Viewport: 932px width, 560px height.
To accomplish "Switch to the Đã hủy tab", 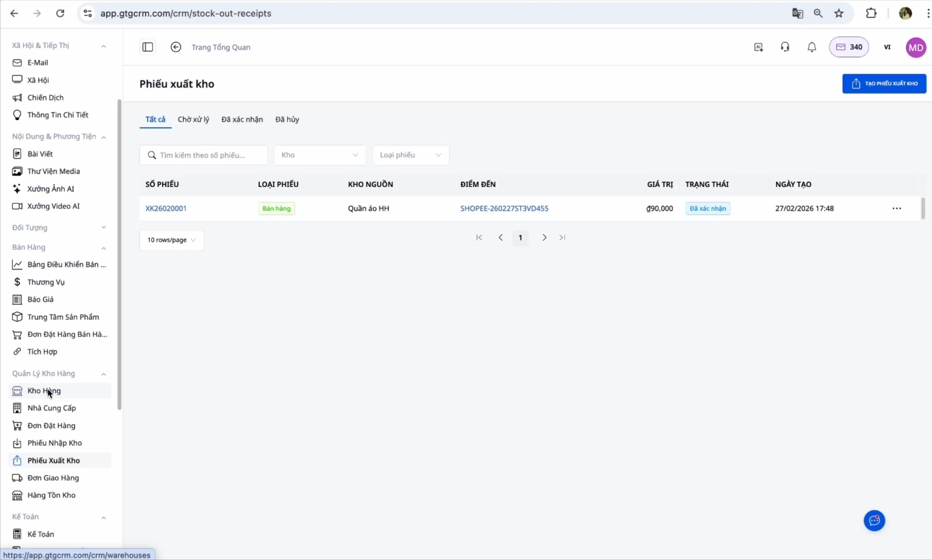I will point(287,119).
